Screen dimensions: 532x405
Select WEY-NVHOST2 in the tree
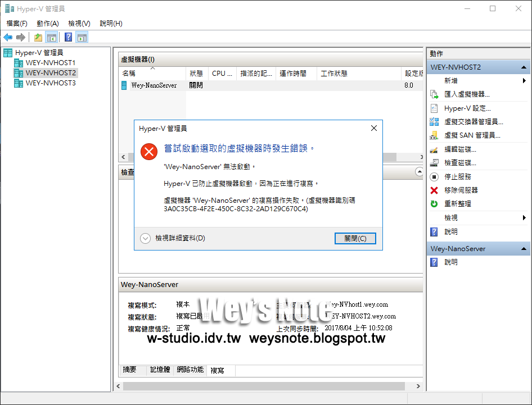point(51,73)
